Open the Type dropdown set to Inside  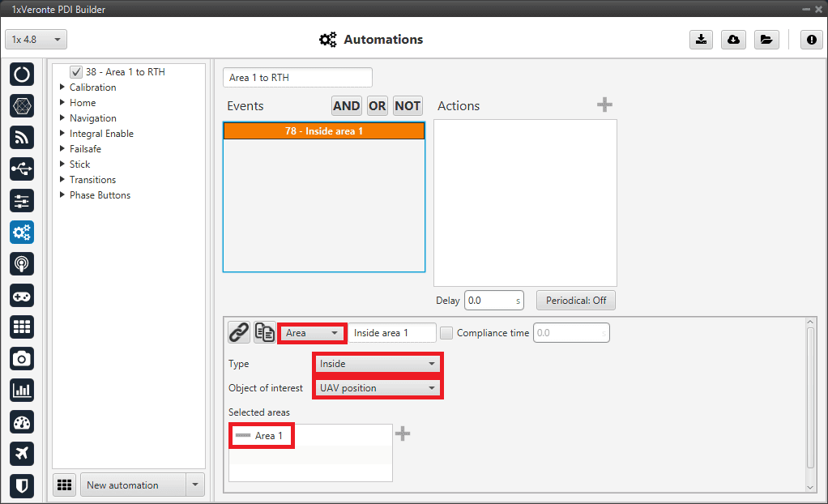click(378, 364)
